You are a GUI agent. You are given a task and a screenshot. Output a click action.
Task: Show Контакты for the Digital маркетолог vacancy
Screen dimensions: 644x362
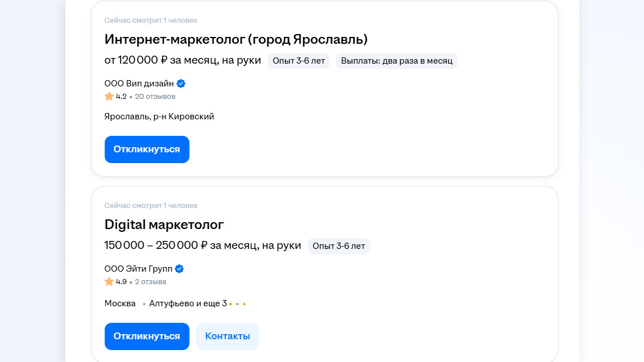(228, 336)
